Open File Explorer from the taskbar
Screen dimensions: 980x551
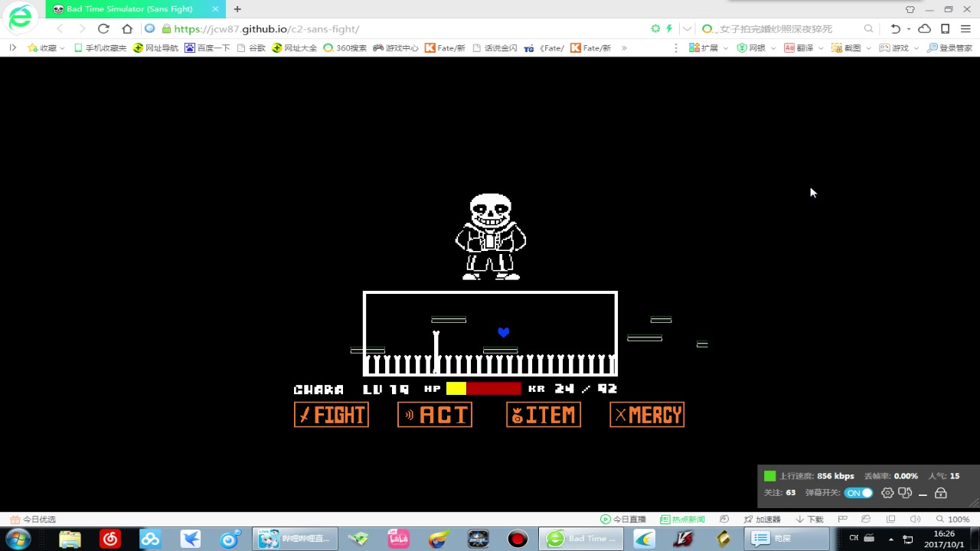(x=70, y=539)
